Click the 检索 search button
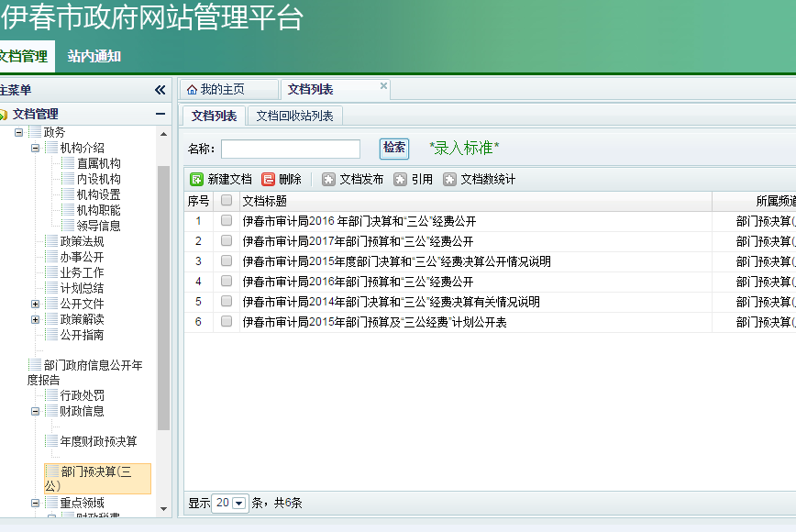The height and width of the screenshot is (532, 796). click(394, 149)
